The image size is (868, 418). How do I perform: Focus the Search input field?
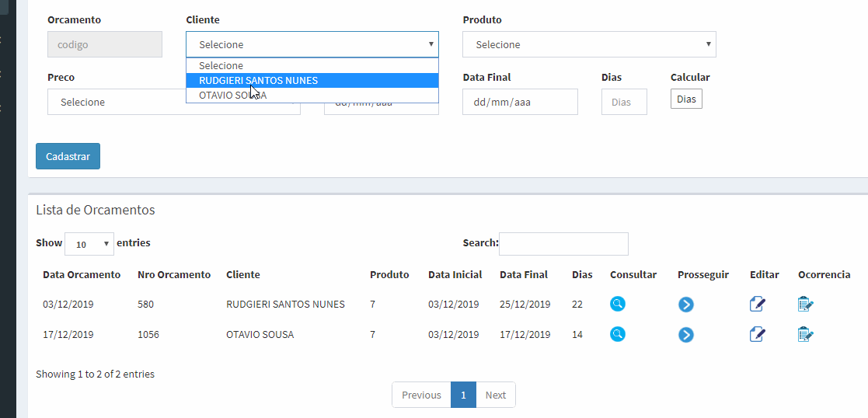pos(563,244)
